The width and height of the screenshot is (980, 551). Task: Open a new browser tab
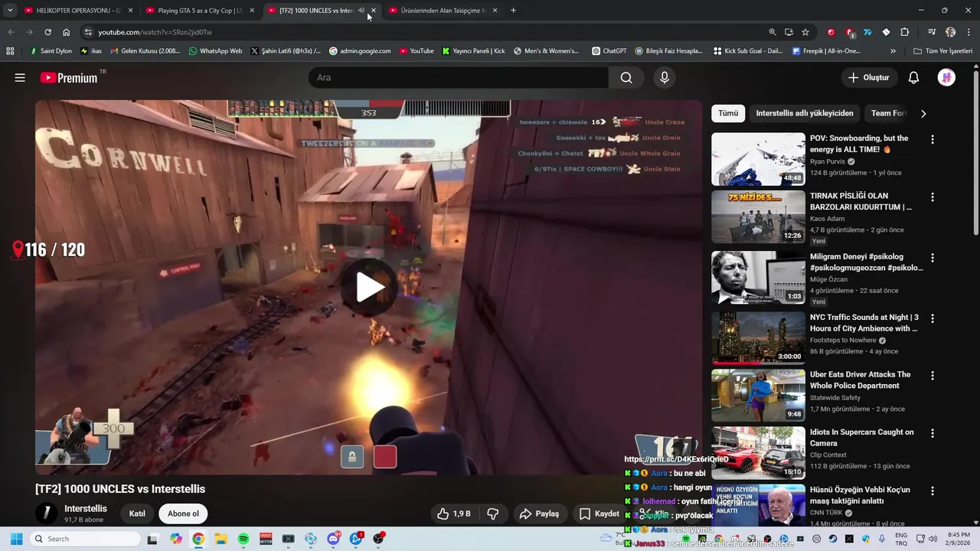(x=513, y=11)
